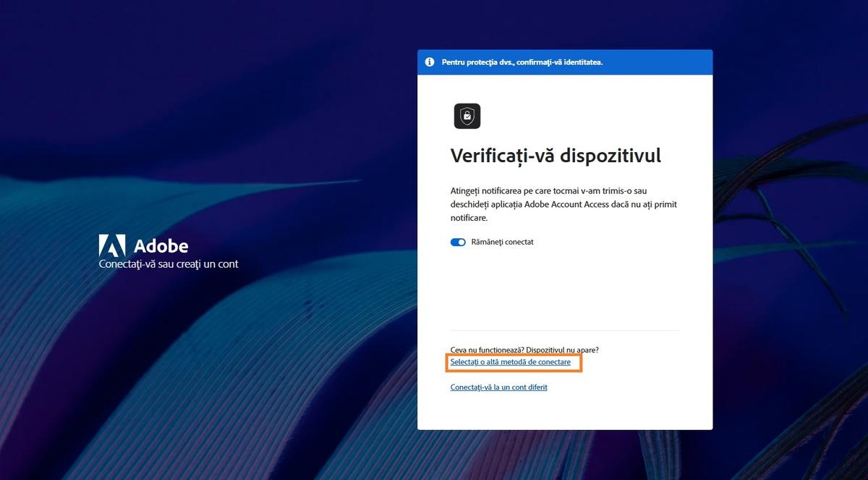Click "Conectați-vă sau creați un cont" tagline
The height and width of the screenshot is (480, 868).
[x=168, y=264]
